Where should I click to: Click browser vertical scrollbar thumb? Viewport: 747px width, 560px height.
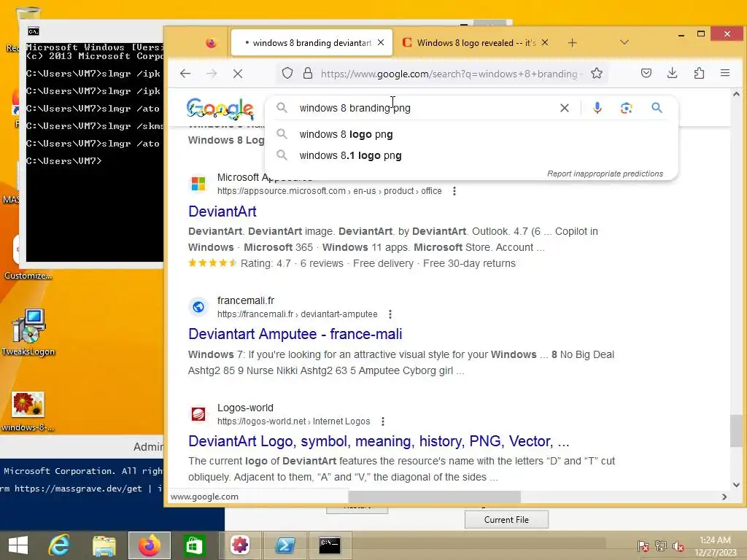[736, 430]
